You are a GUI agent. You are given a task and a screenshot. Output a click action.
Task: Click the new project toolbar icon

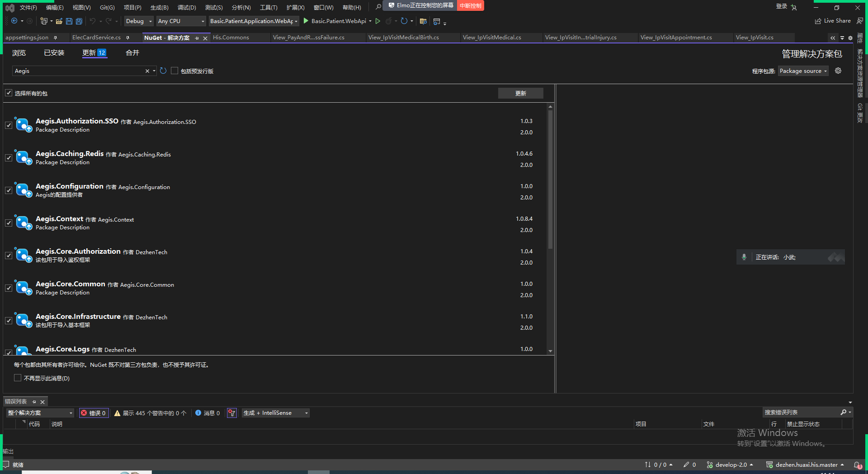click(44, 21)
